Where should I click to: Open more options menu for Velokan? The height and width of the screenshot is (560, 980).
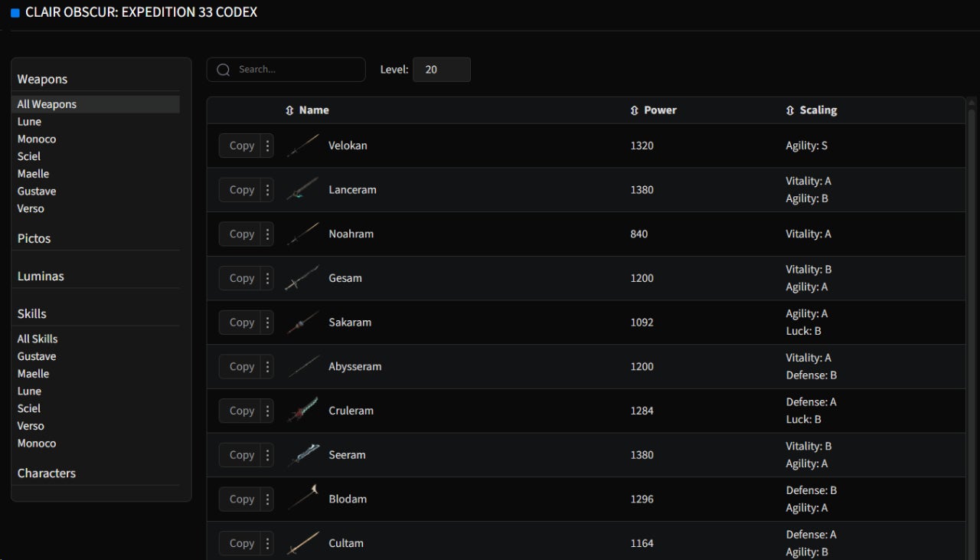[267, 146]
